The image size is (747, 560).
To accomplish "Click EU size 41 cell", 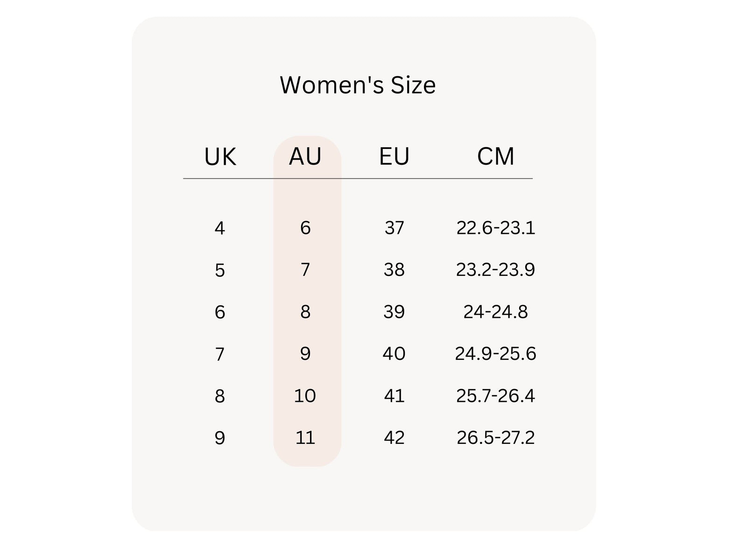I will point(394,396).
